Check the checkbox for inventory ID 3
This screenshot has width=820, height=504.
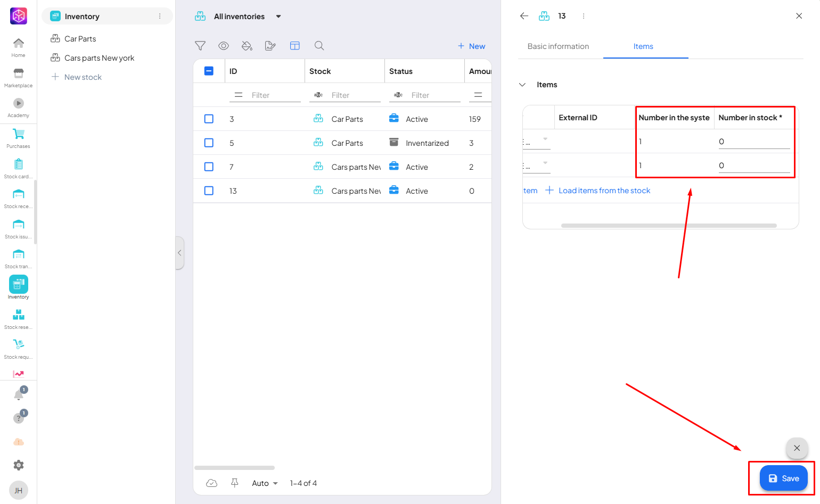(209, 119)
